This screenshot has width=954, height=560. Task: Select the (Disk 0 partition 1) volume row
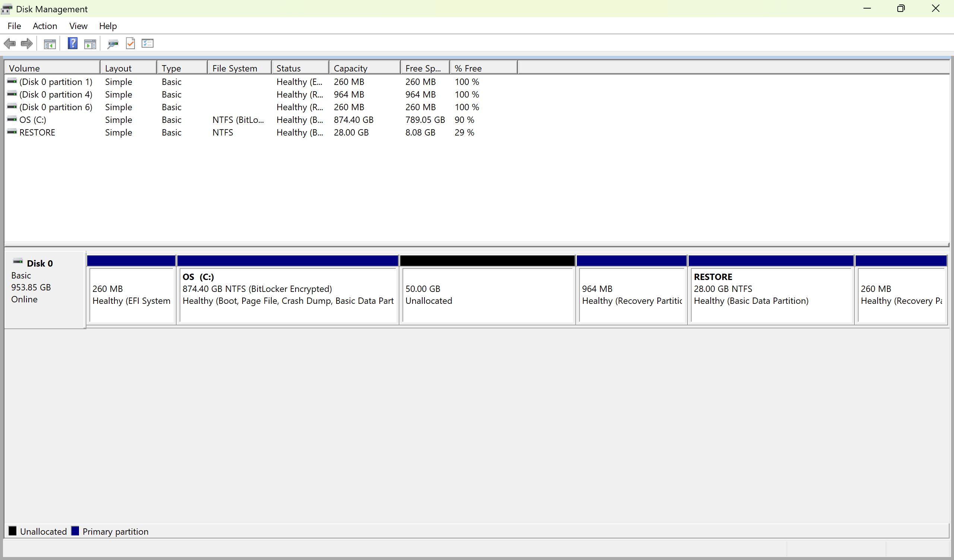coord(261,82)
